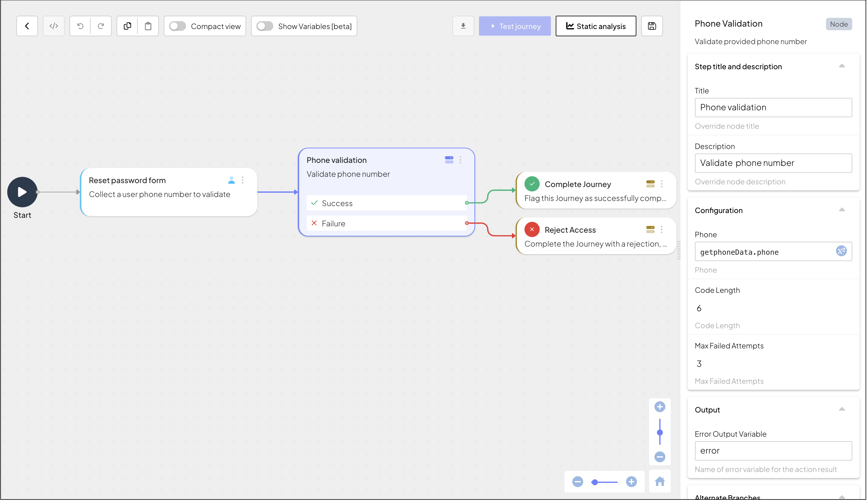The image size is (868, 501).
Task: Click the copy icon in toolbar
Action: [x=127, y=26]
